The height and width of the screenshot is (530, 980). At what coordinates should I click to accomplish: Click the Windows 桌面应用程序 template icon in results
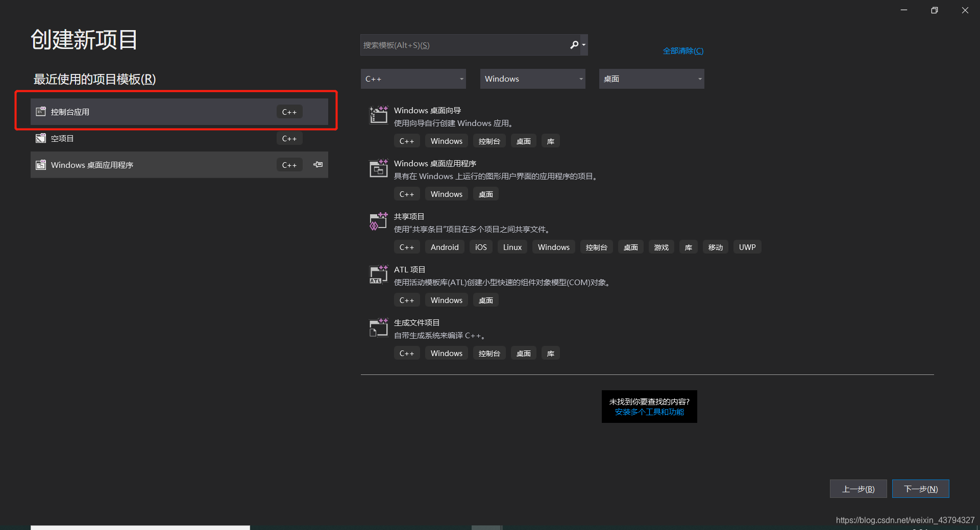pos(379,168)
